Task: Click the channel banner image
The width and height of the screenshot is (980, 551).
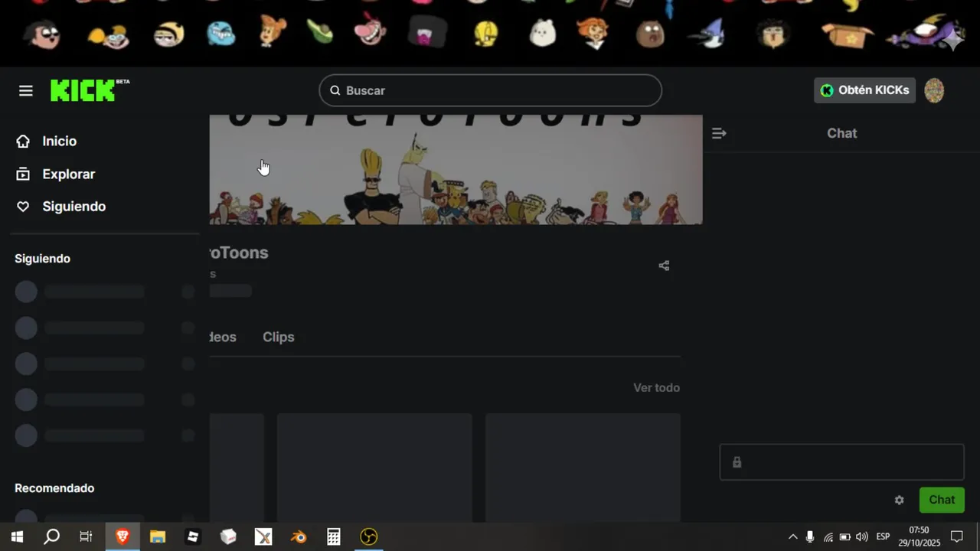Action: click(456, 170)
